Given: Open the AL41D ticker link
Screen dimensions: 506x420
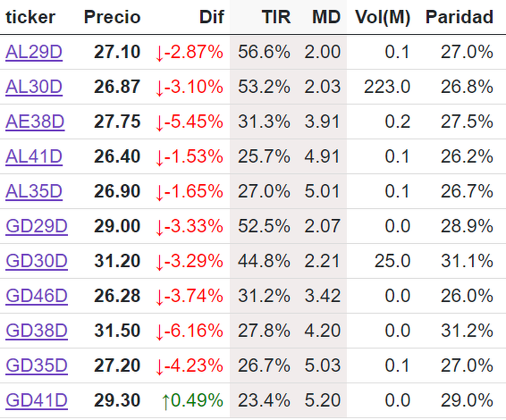Looking at the screenshot, I should tap(34, 157).
